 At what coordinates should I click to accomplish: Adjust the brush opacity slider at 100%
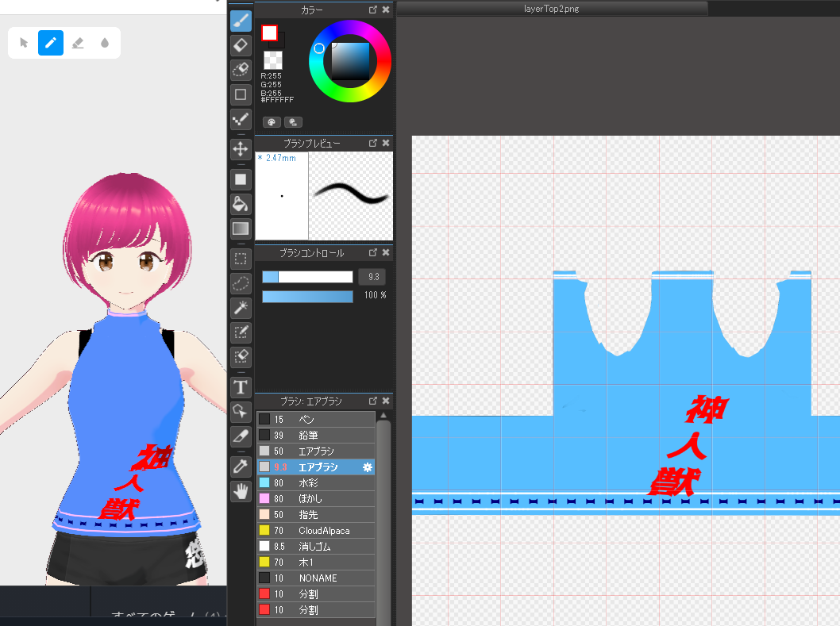(307, 296)
